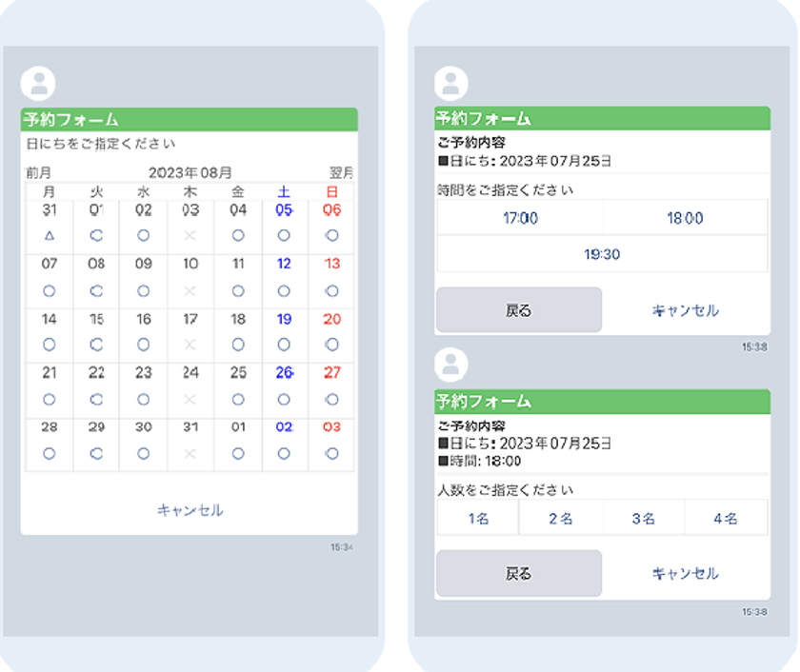800x672 pixels.
Task: Select the circle availability icon for August 13
Action: coord(331,290)
